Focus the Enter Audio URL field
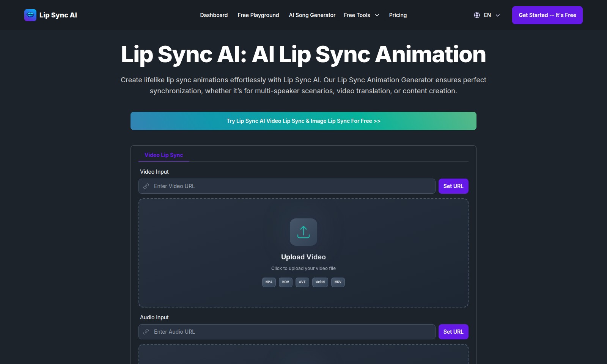This screenshot has width=607, height=364. [287, 332]
